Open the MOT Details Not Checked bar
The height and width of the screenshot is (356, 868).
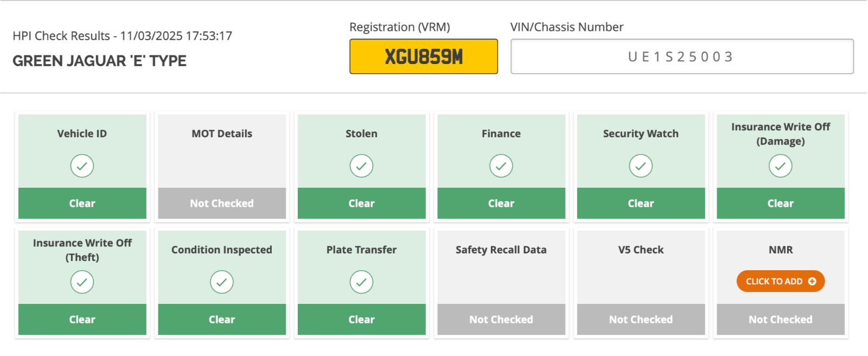pos(222,204)
